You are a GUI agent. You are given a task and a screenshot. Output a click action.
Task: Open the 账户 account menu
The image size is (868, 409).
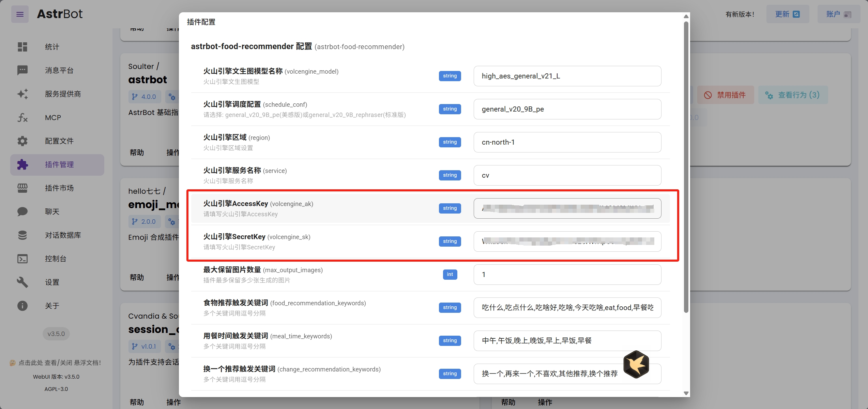click(x=839, y=14)
